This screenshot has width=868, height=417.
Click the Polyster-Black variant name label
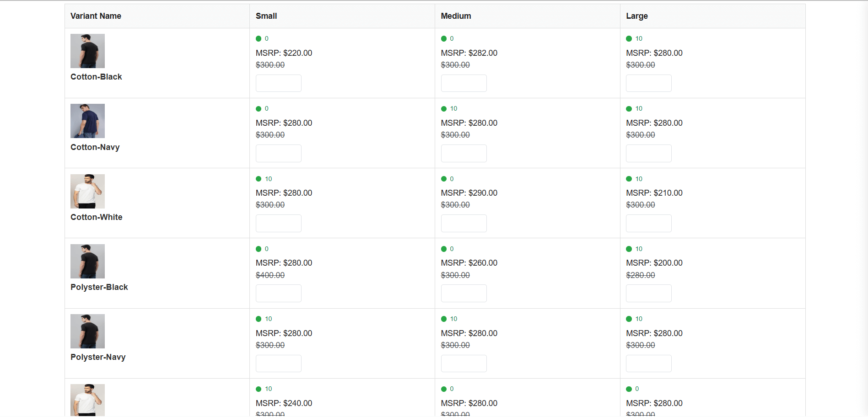click(x=99, y=287)
